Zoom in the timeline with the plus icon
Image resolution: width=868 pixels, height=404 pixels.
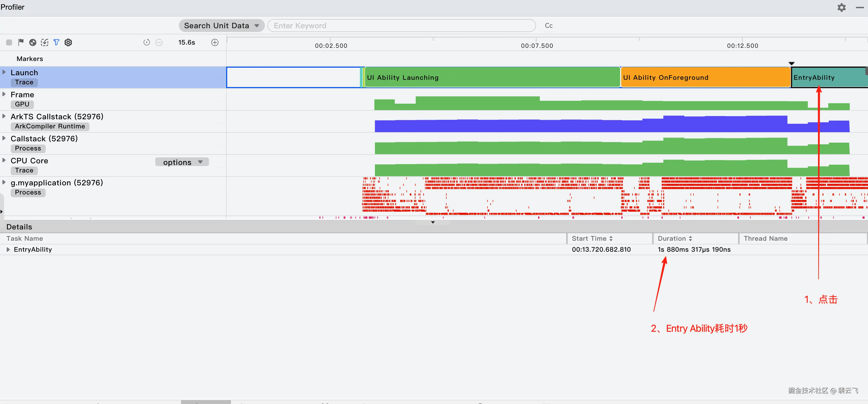[x=215, y=42]
